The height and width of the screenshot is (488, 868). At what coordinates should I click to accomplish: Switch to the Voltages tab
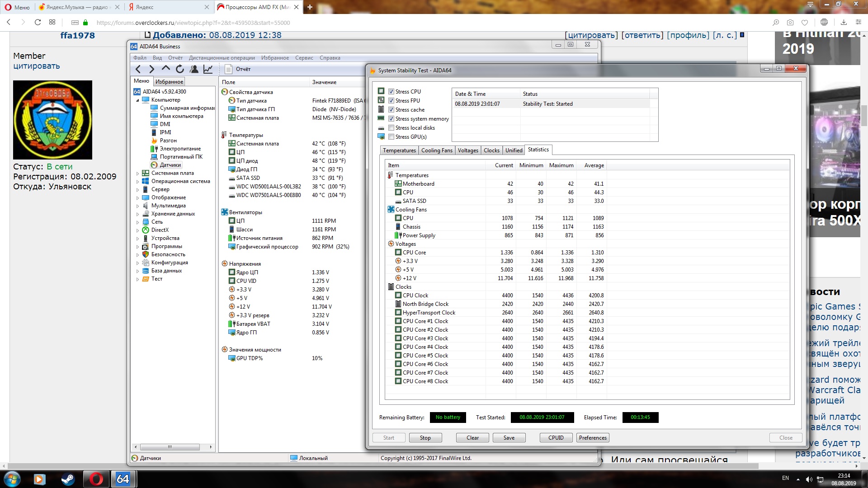click(x=467, y=150)
